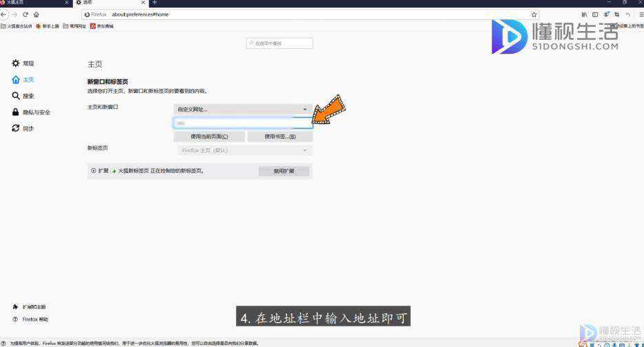Bookmark this page with the star icon
644x347 pixels.
coord(534,14)
